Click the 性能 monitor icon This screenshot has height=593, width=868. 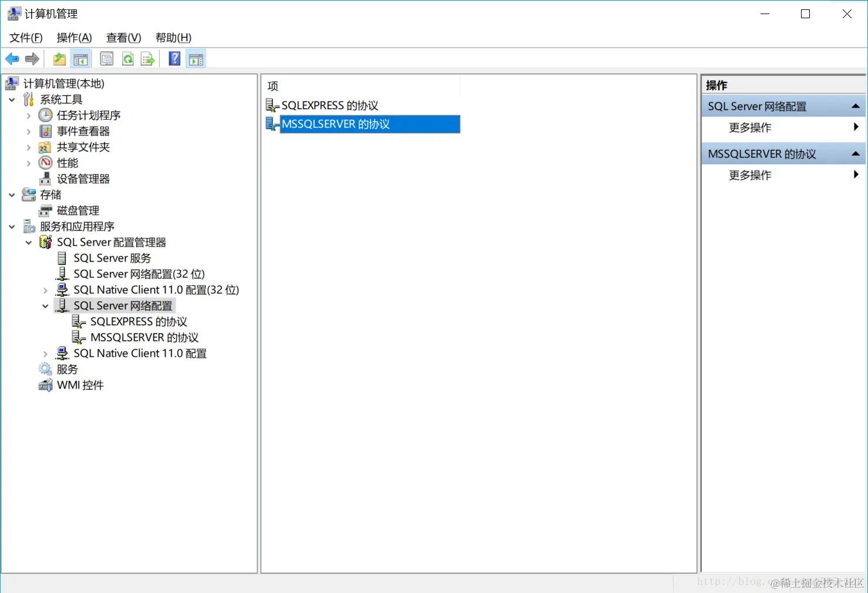click(x=45, y=163)
